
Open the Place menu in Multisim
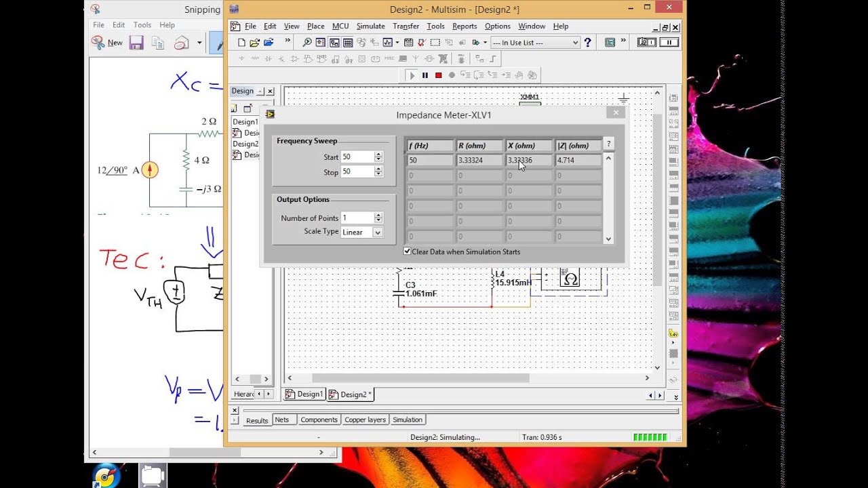316,26
